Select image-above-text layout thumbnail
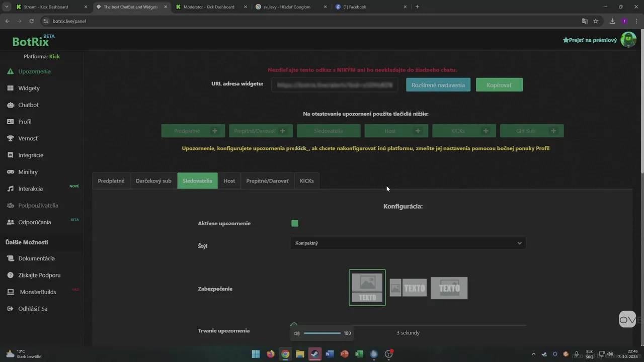This screenshot has width=644, height=362. point(367,288)
